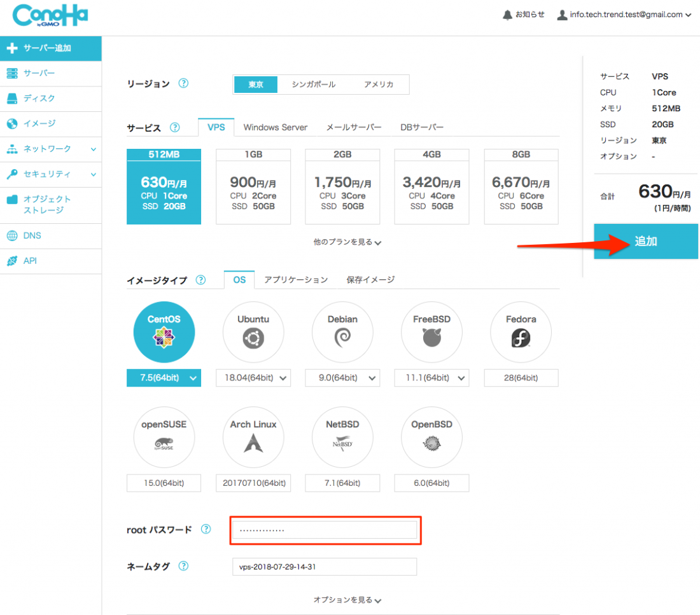Viewport: 700px width, 615px height.
Task: Click the イメージ globe icon
Action: click(12, 123)
